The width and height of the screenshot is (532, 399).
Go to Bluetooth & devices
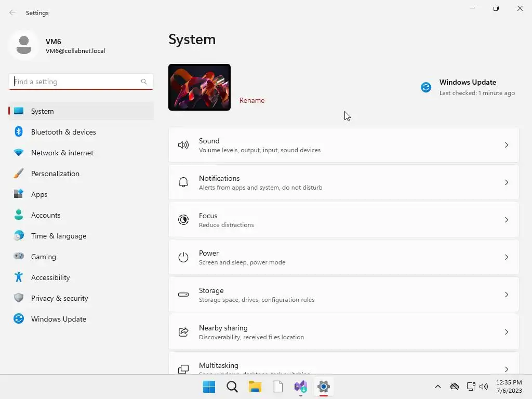click(x=81, y=131)
